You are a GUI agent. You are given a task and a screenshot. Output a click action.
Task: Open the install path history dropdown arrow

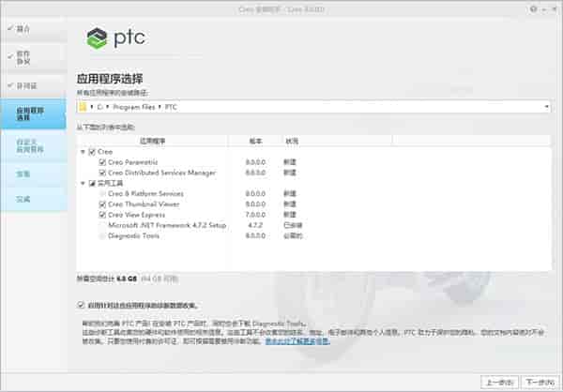pyautogui.click(x=546, y=107)
